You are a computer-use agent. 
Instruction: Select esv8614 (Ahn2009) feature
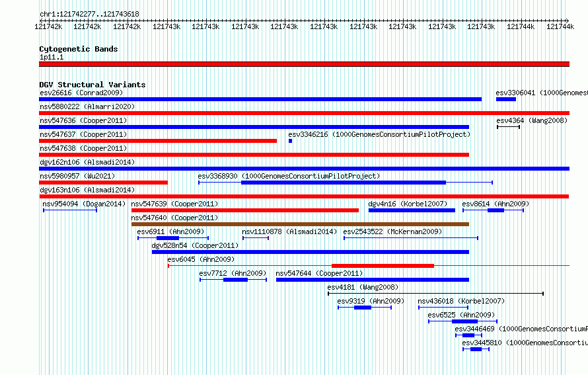pos(493,210)
